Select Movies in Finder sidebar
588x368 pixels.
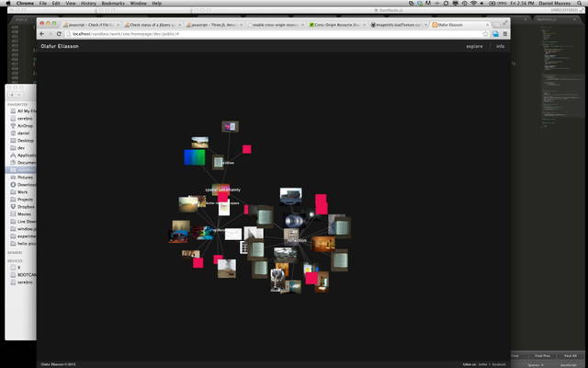pyautogui.click(x=22, y=214)
